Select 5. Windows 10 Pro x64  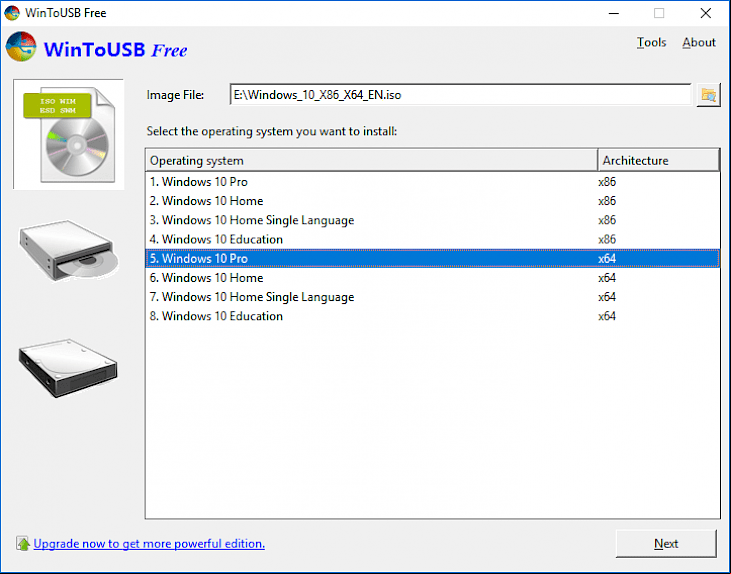click(x=432, y=258)
